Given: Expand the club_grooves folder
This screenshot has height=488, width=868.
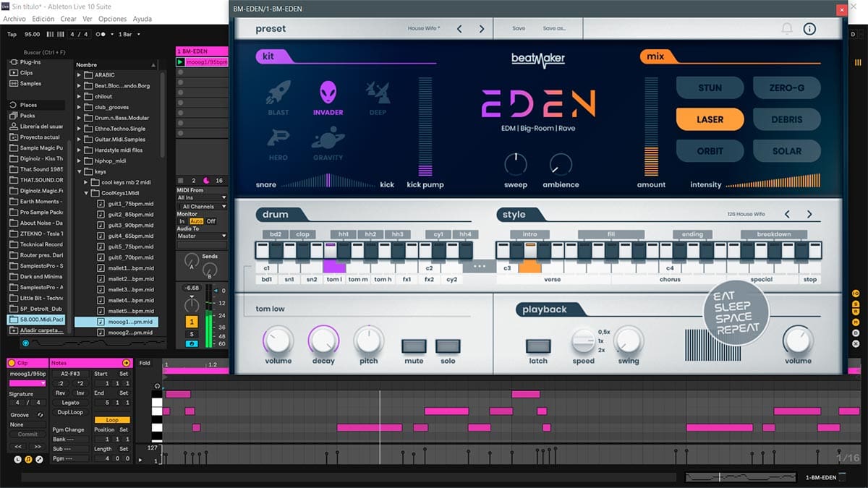Looking at the screenshot, I should pyautogui.click(x=80, y=107).
